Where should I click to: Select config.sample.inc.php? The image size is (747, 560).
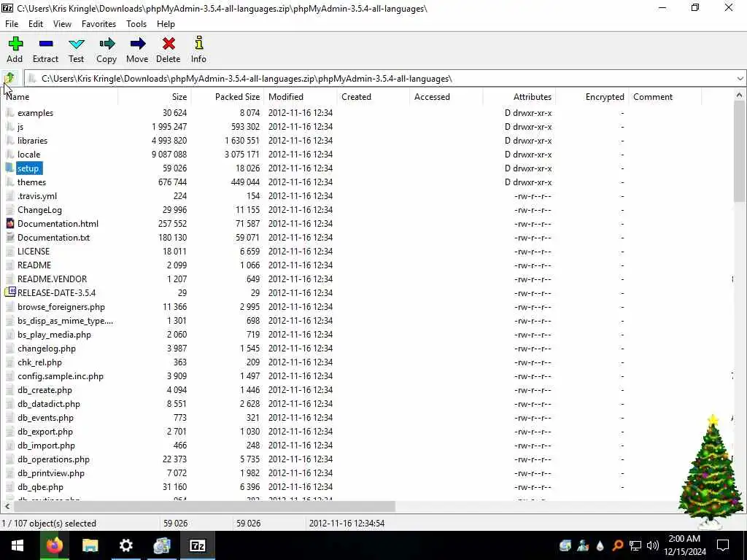(x=61, y=376)
